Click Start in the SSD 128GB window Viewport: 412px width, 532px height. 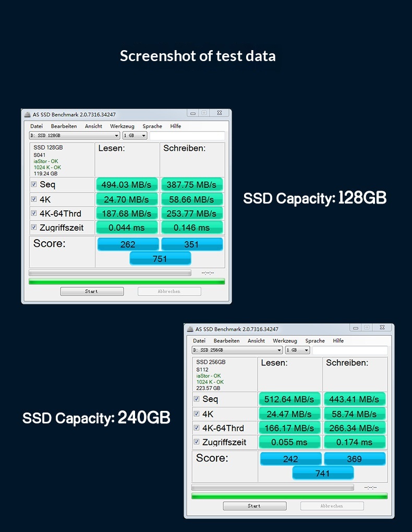(92, 291)
